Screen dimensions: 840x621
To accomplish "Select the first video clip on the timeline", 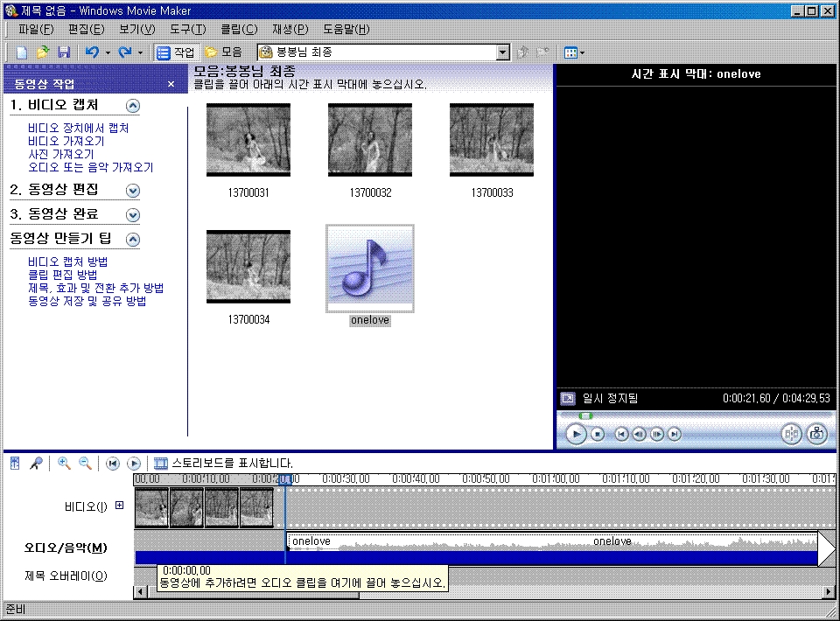I will coord(152,507).
